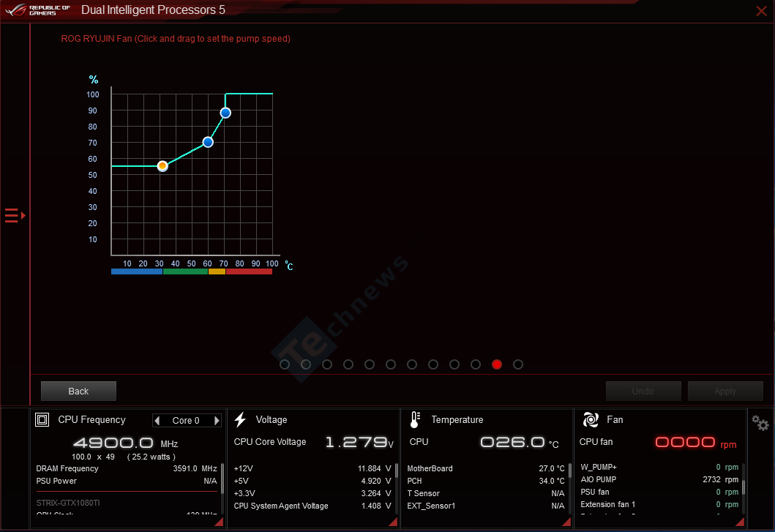775x532 pixels.
Task: Click the Voltage panel scrollbar
Action: [x=397, y=471]
